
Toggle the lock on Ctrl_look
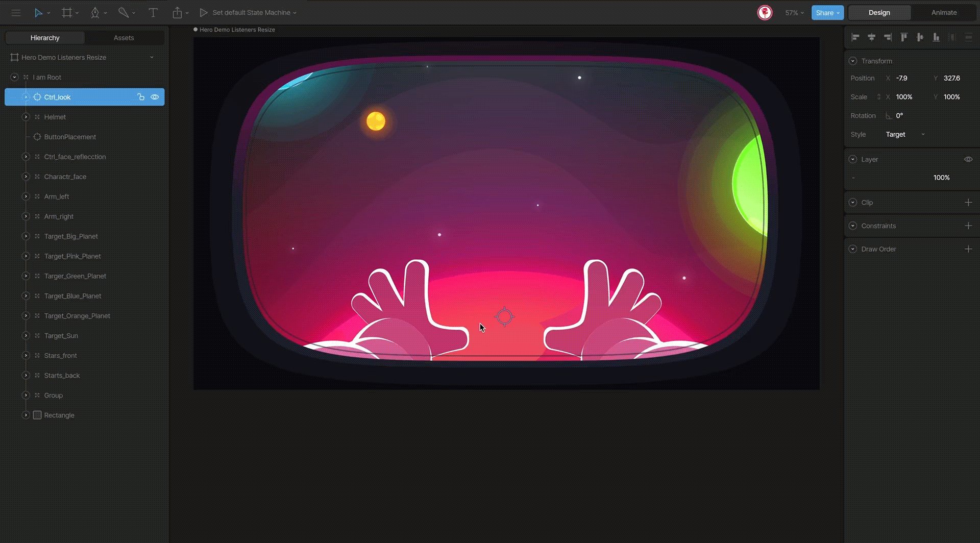point(141,97)
